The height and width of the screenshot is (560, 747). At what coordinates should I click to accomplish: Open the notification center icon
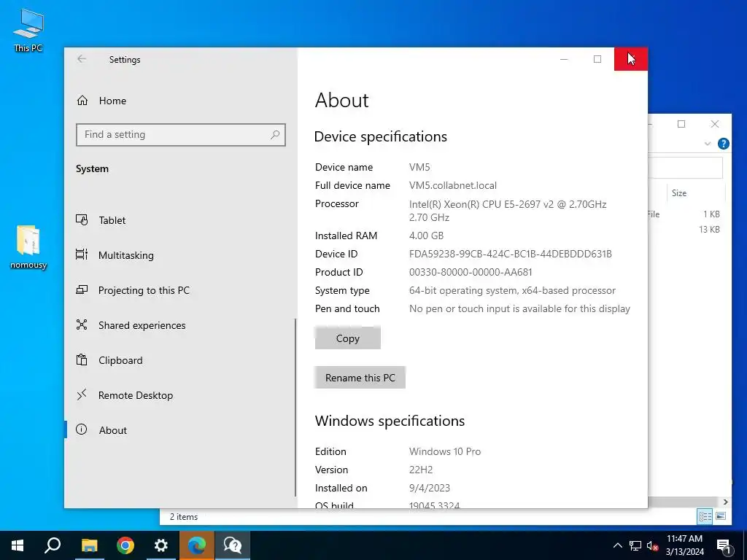[724, 545]
